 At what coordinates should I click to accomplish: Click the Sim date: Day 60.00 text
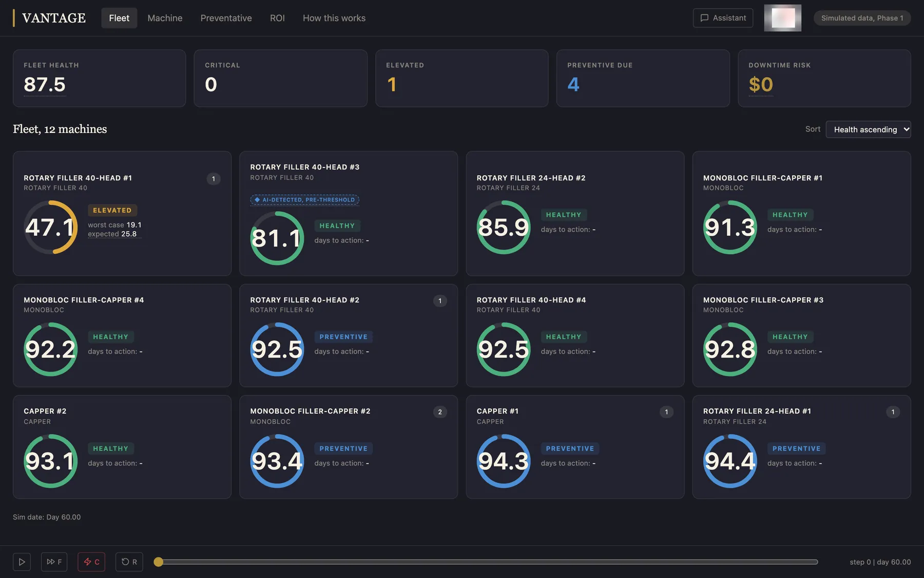(47, 517)
